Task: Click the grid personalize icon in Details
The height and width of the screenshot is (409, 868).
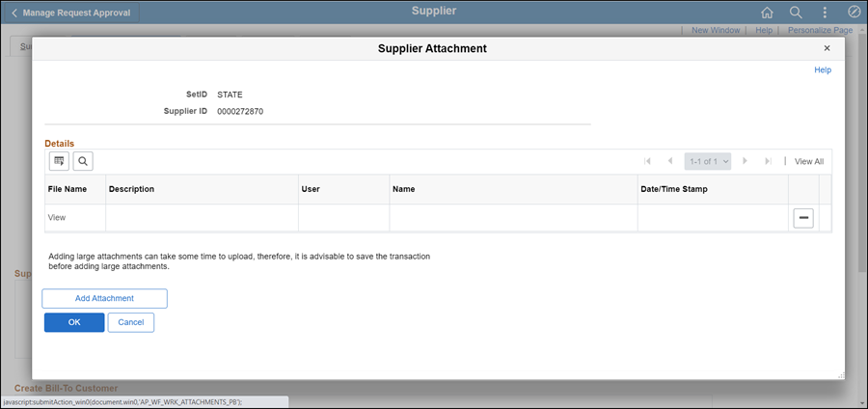Action: 59,161
